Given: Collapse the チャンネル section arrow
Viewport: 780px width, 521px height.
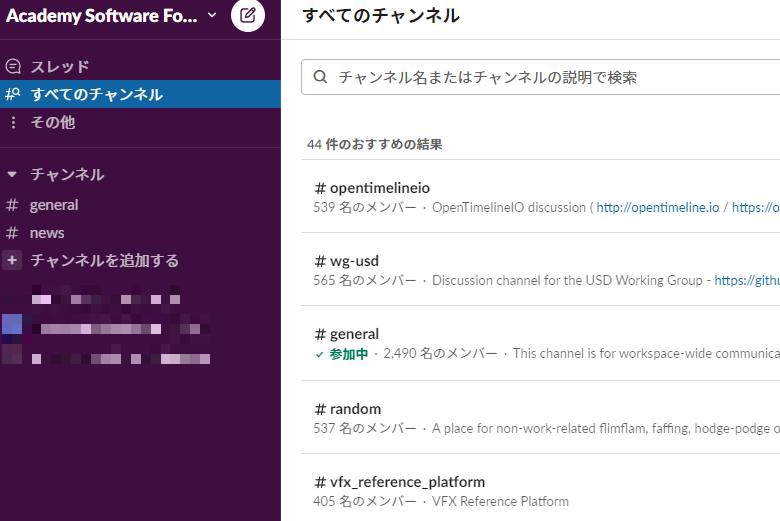Looking at the screenshot, I should point(12,174).
